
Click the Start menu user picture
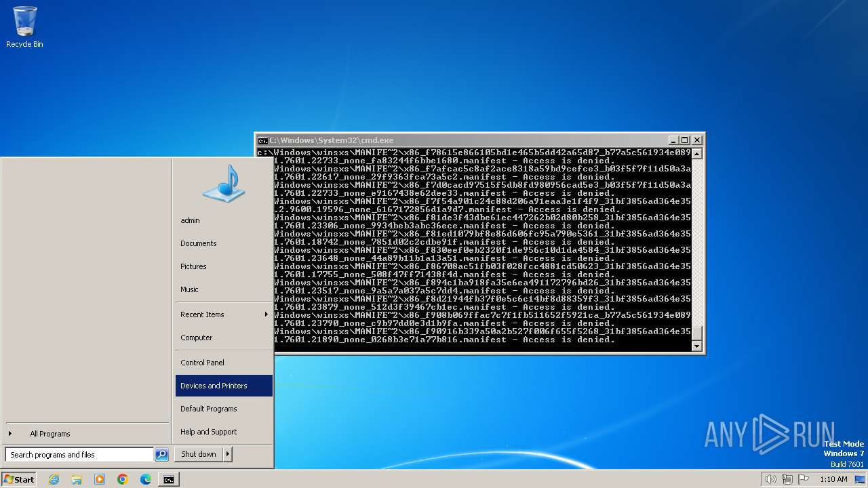tap(223, 184)
